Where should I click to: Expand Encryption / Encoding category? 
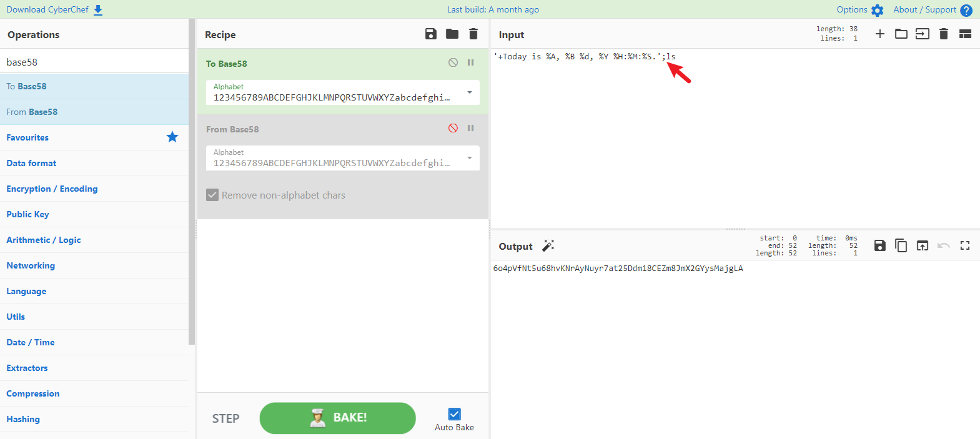coord(94,189)
